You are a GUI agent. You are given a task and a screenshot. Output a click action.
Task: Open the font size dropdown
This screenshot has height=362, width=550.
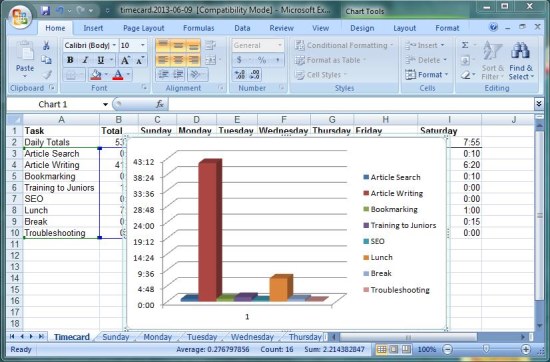pyautogui.click(x=142, y=45)
